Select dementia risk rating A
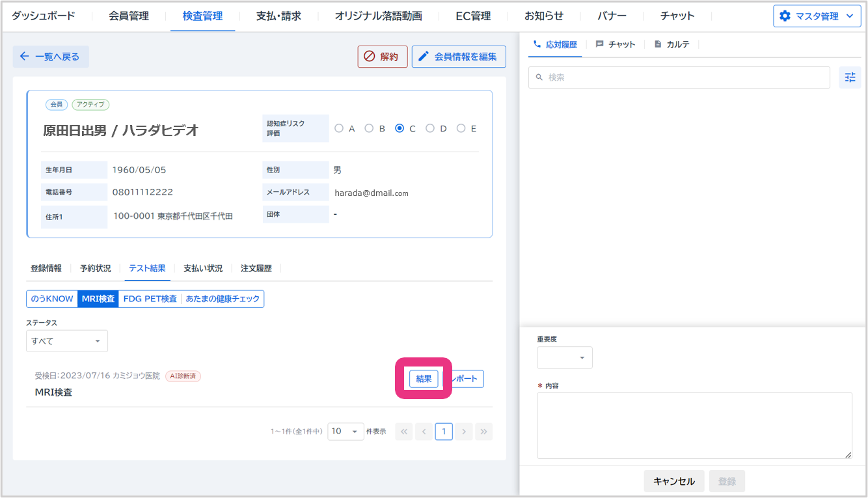Viewport: 868px width, 498px height. click(339, 129)
